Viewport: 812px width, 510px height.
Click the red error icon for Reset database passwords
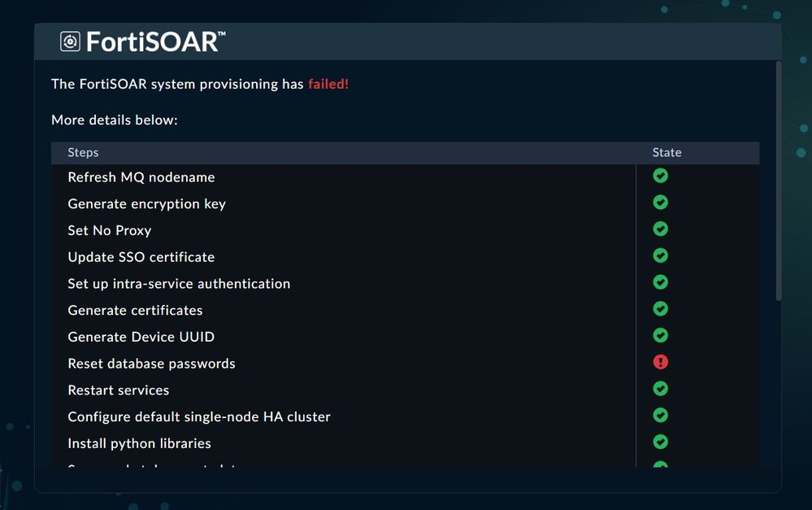(661, 362)
